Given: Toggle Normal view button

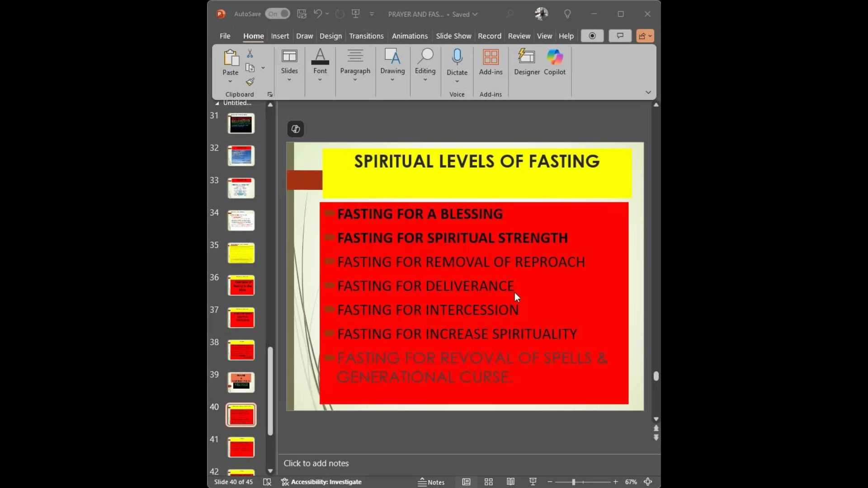Looking at the screenshot, I should click(466, 482).
